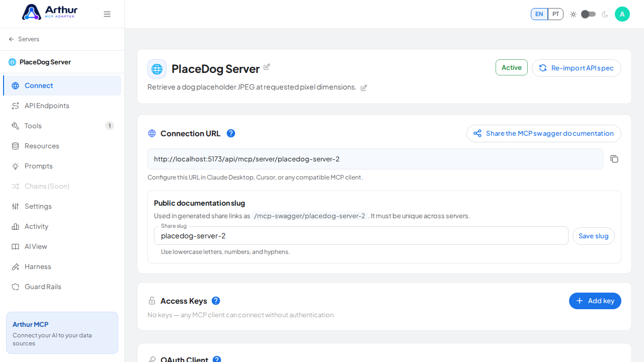Open the Harness section

click(62, 266)
